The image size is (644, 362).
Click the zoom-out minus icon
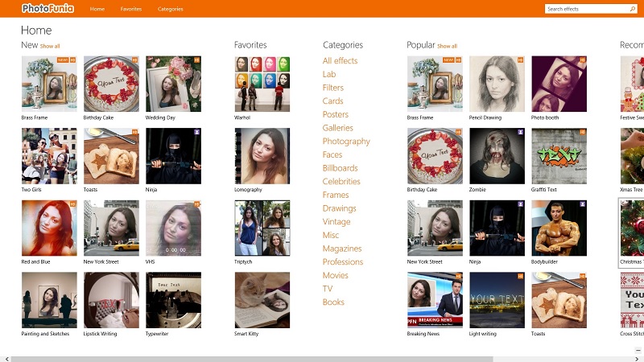[x=638, y=351]
